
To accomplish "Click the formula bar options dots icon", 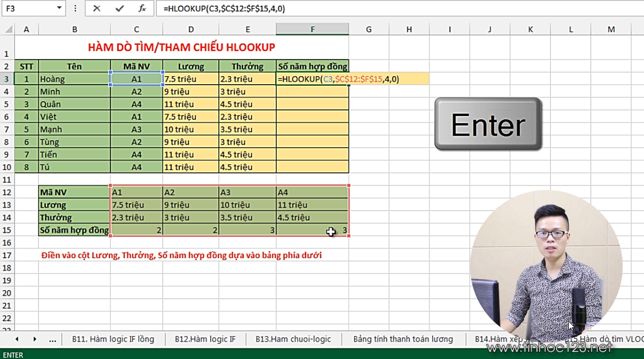I will tap(76, 9).
